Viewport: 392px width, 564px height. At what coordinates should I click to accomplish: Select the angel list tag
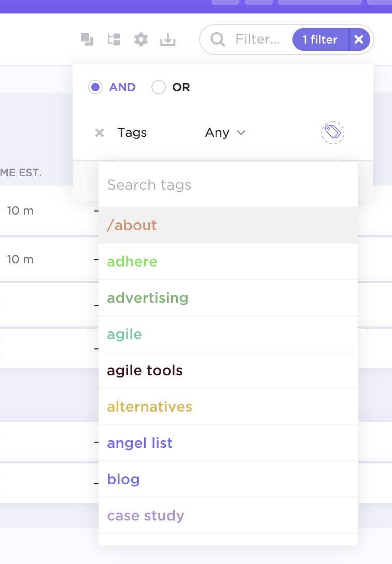140,443
